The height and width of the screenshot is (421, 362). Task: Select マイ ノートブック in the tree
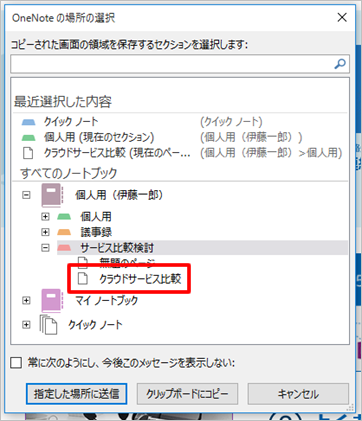pyautogui.click(x=106, y=300)
